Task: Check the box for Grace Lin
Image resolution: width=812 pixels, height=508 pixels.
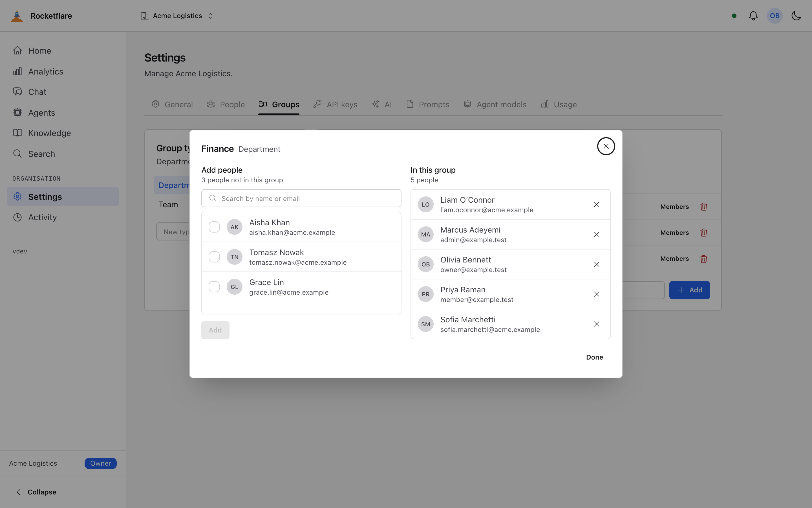Action: [214, 287]
